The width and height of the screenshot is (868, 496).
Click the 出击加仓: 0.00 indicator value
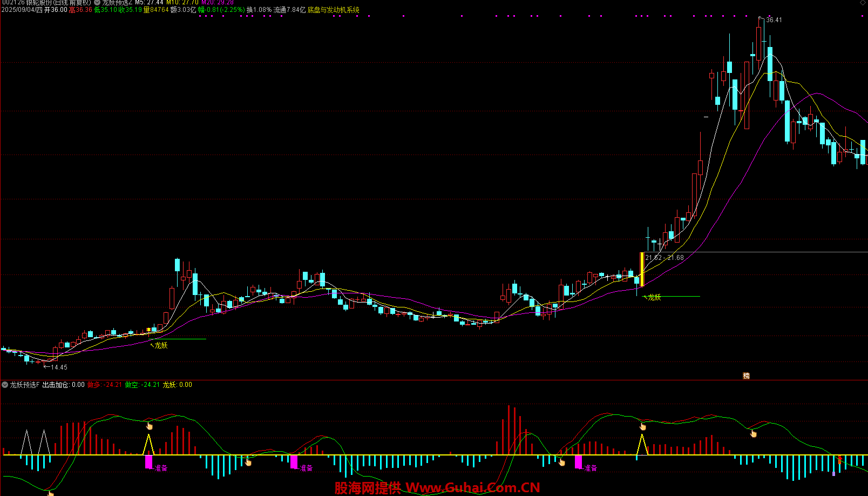(63, 385)
